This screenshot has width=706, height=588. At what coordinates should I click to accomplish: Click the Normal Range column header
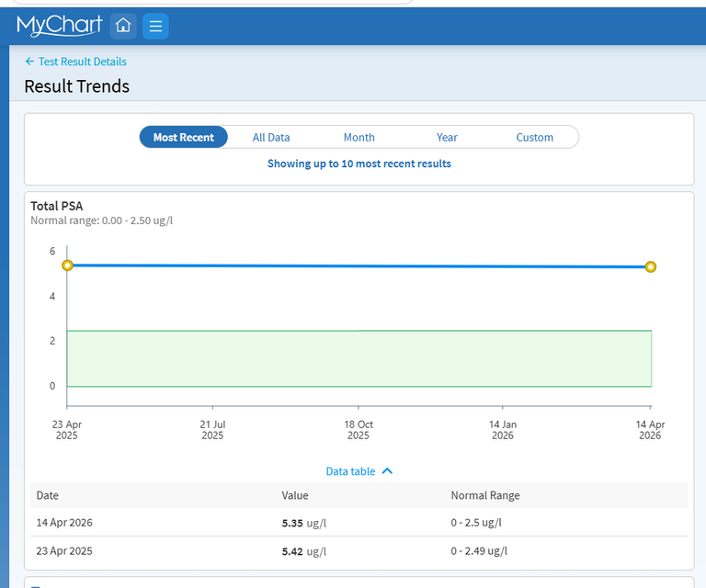pyautogui.click(x=484, y=495)
